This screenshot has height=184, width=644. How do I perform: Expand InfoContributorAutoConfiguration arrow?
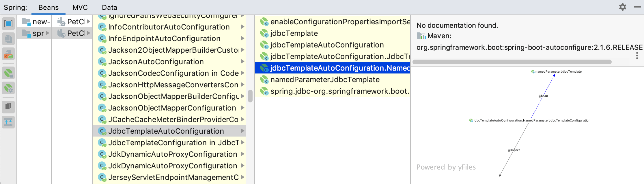coord(243,27)
